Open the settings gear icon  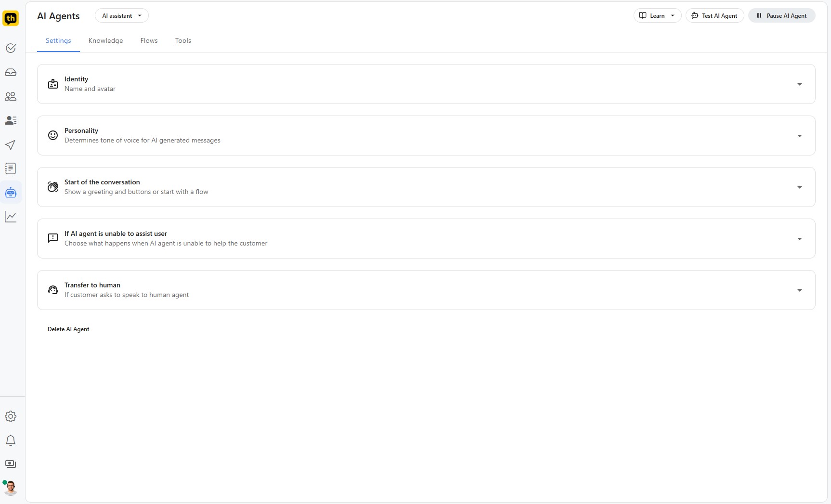tap(11, 416)
